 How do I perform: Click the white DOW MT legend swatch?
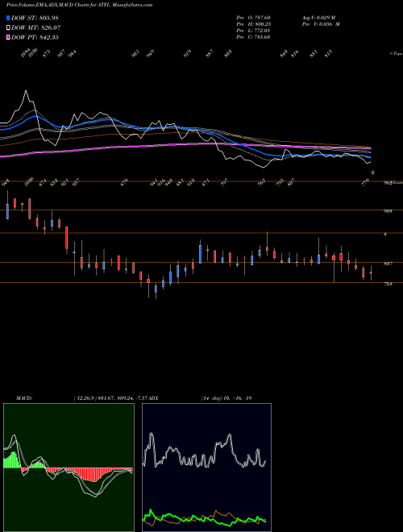coord(9,27)
